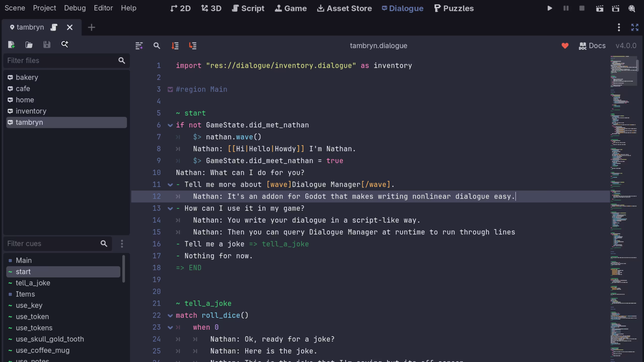Open the Asset Store workspace

344,8
